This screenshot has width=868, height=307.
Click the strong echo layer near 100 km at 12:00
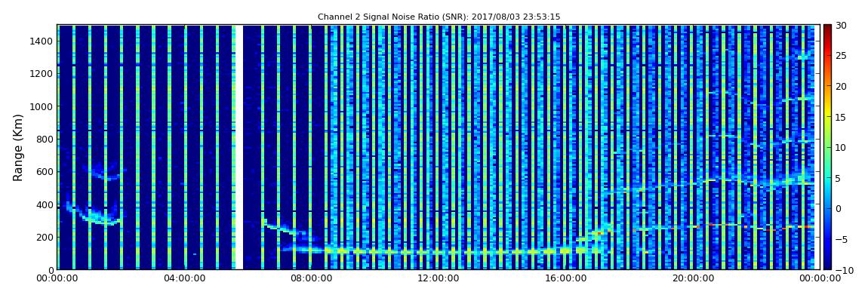pos(437,251)
